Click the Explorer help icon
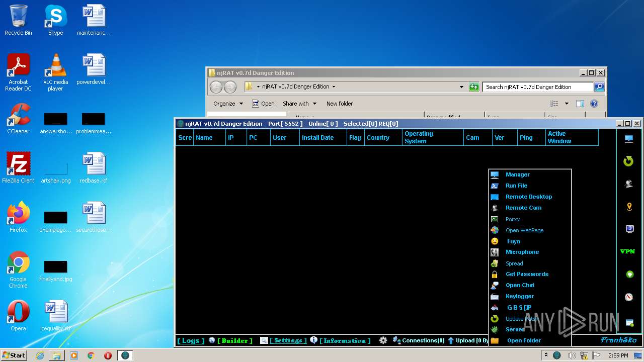This screenshot has width=644, height=362. click(594, 104)
